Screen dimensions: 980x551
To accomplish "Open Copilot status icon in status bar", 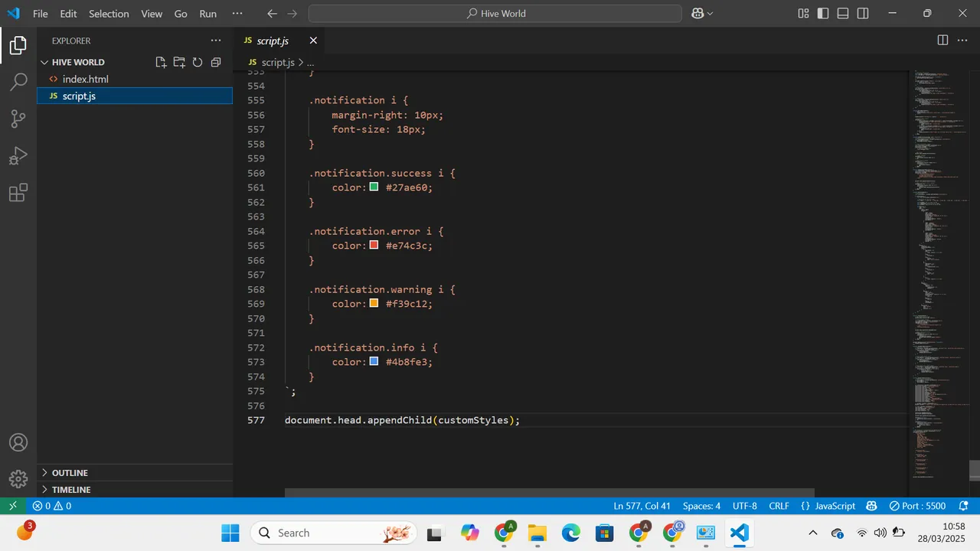I will pos(871,506).
